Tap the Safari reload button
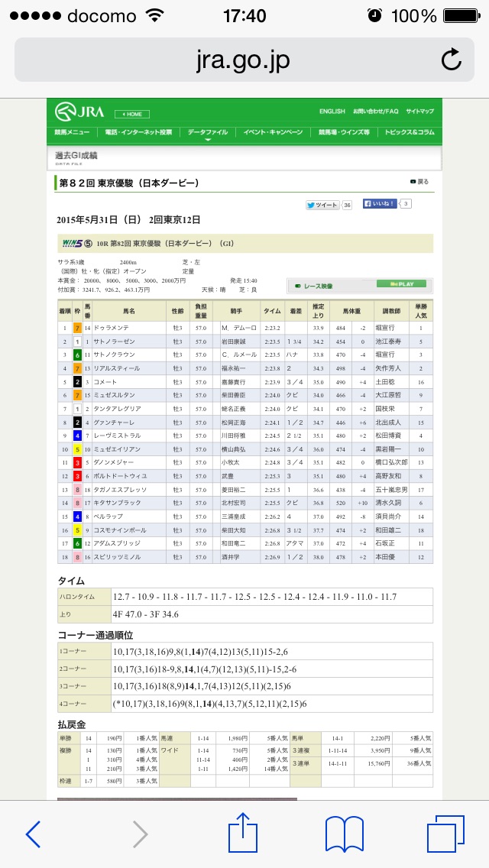The height and width of the screenshot is (868, 489). (x=451, y=60)
